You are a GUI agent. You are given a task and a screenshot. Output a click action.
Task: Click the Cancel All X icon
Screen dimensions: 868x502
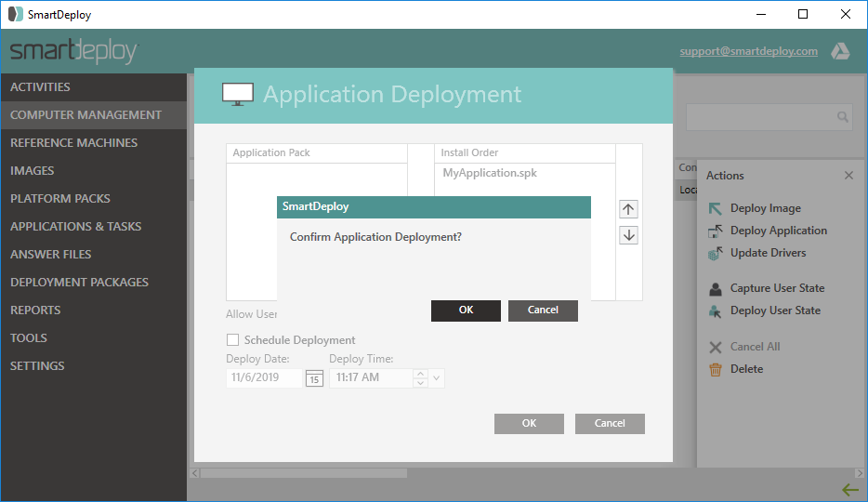[716, 347]
